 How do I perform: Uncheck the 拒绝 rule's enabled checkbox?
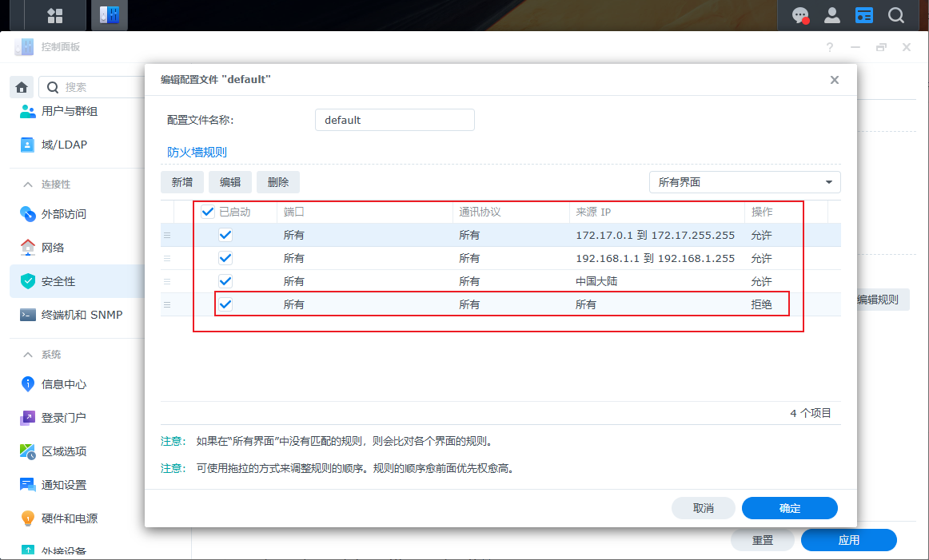tap(225, 304)
